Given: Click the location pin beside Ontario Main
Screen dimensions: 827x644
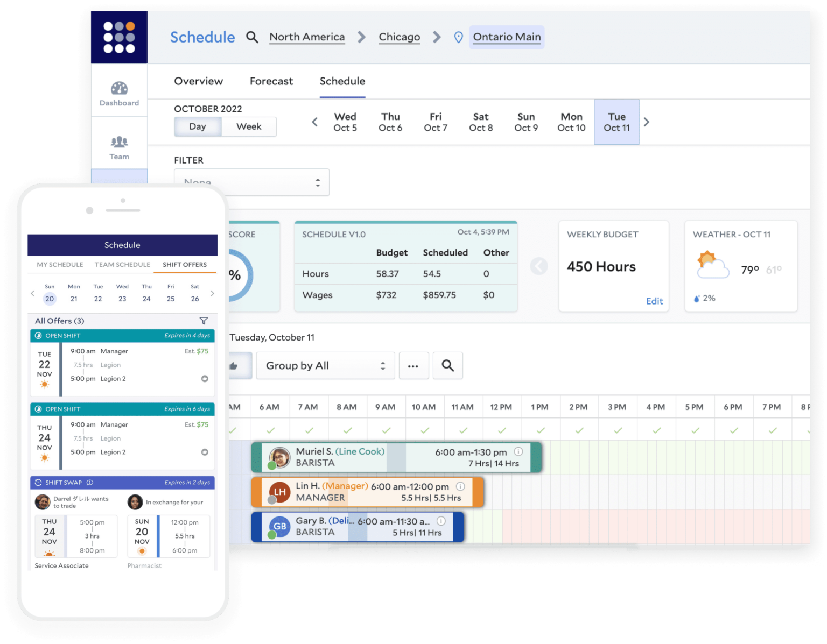Looking at the screenshot, I should [x=458, y=37].
